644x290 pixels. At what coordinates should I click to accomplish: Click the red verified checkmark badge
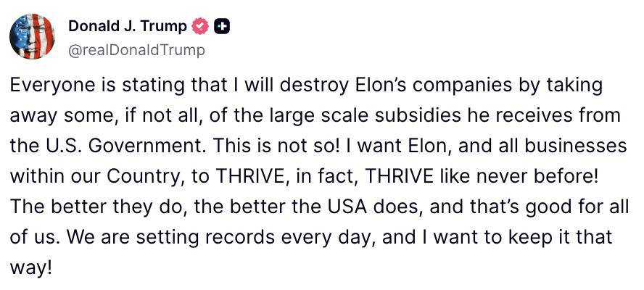point(200,27)
